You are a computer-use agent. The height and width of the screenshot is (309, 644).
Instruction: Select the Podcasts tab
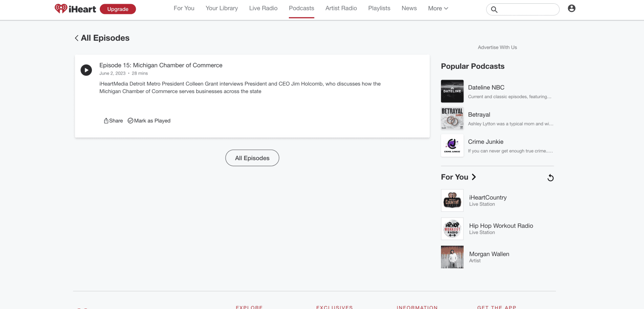301,8
